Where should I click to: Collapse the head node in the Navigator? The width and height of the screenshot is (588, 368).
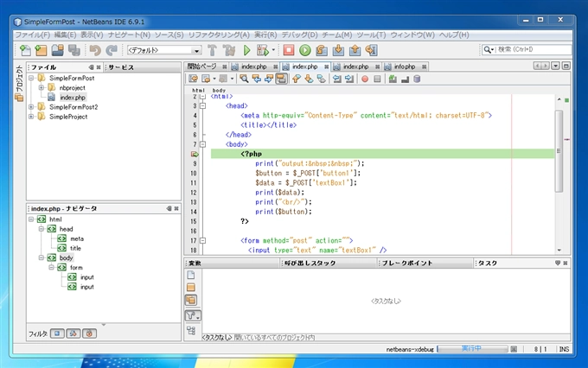click(x=42, y=229)
